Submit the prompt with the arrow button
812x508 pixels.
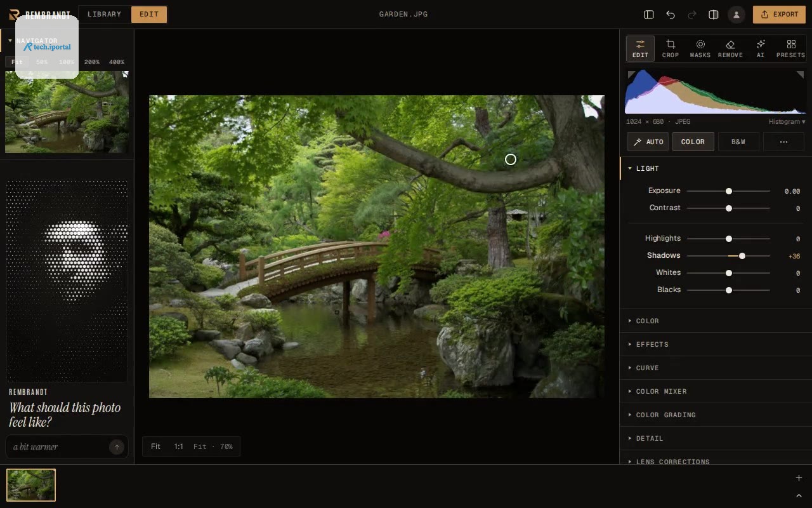(117, 447)
